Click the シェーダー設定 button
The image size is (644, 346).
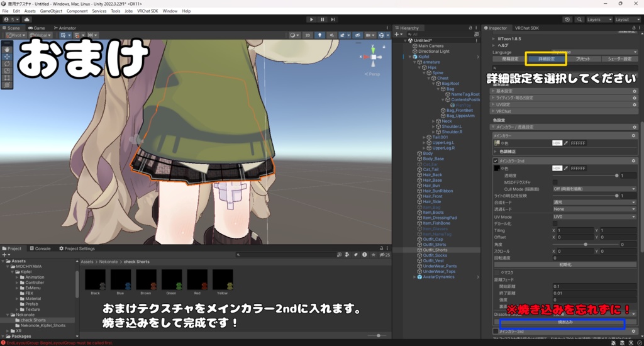pos(619,59)
